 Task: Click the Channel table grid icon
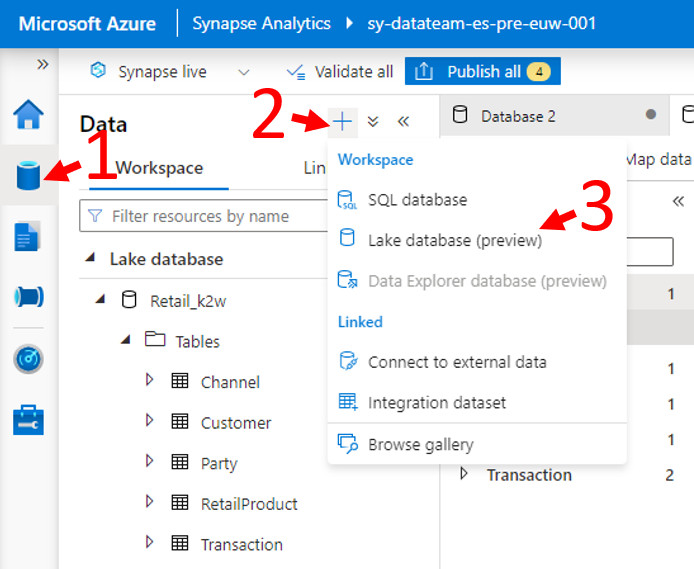180,381
